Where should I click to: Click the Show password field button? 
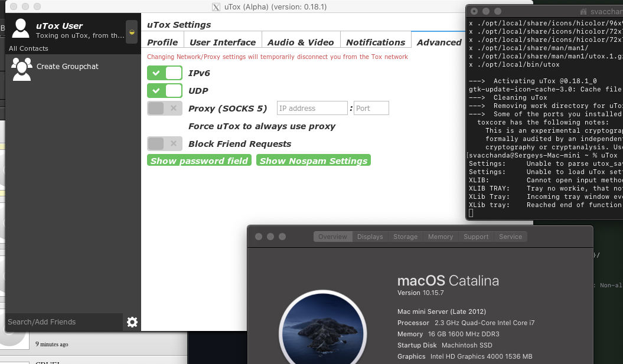(199, 160)
